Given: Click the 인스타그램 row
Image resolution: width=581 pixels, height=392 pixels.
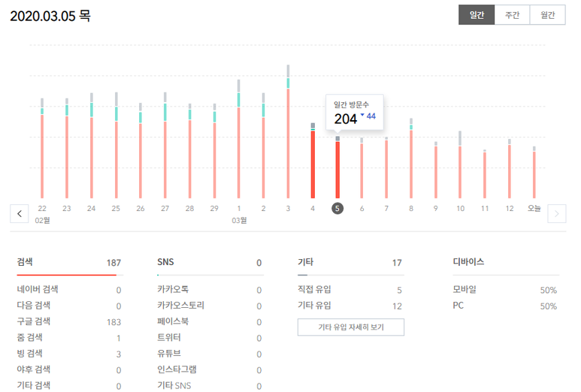Looking at the screenshot, I should (x=210, y=369).
